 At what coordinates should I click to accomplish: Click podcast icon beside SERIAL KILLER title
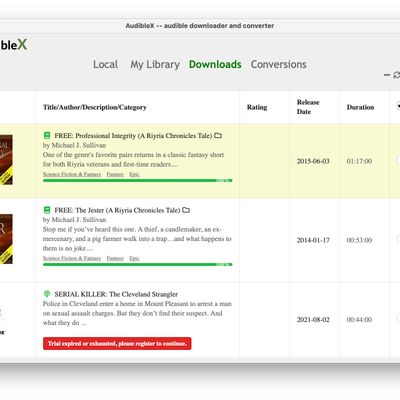pyautogui.click(x=47, y=294)
